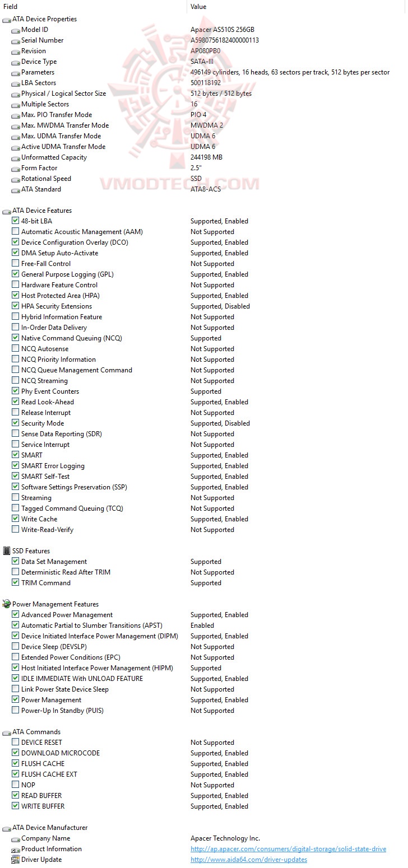Click the ATA Commands drive icon
Viewport: 408px width, 868px height.
(x=7, y=732)
